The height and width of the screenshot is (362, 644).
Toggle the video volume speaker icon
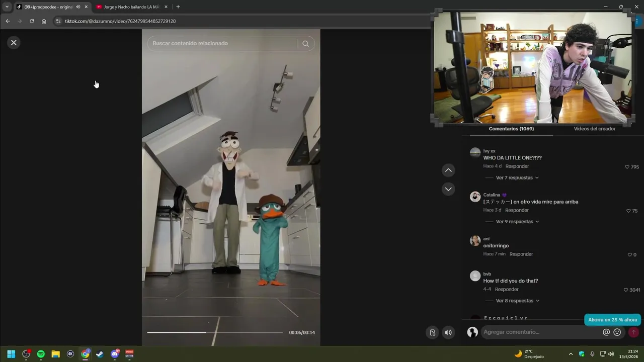point(448,332)
